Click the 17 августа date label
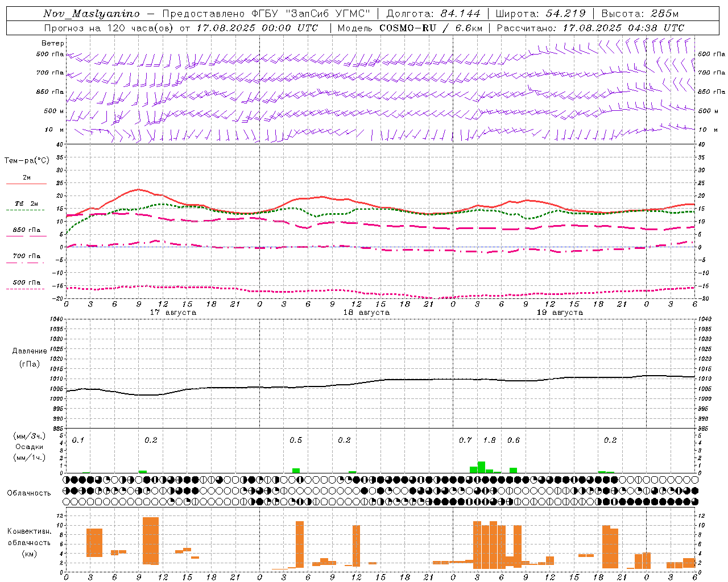This screenshot has width=728, height=582. coord(173,313)
